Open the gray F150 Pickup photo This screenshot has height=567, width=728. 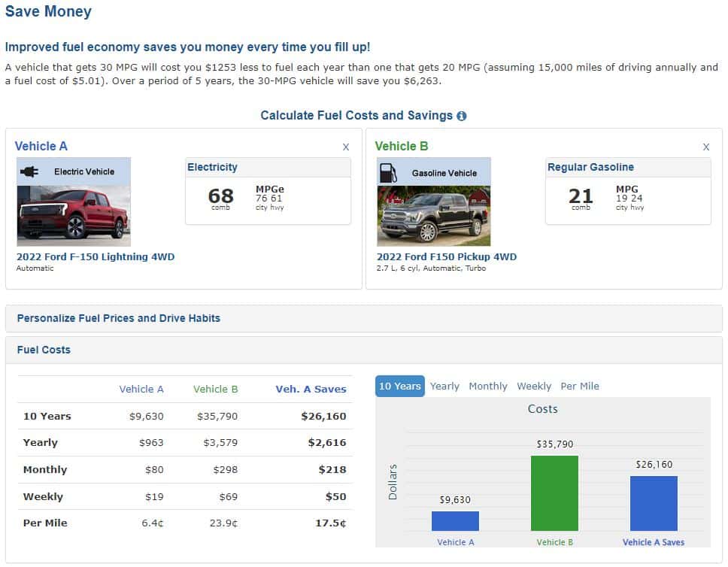click(434, 216)
